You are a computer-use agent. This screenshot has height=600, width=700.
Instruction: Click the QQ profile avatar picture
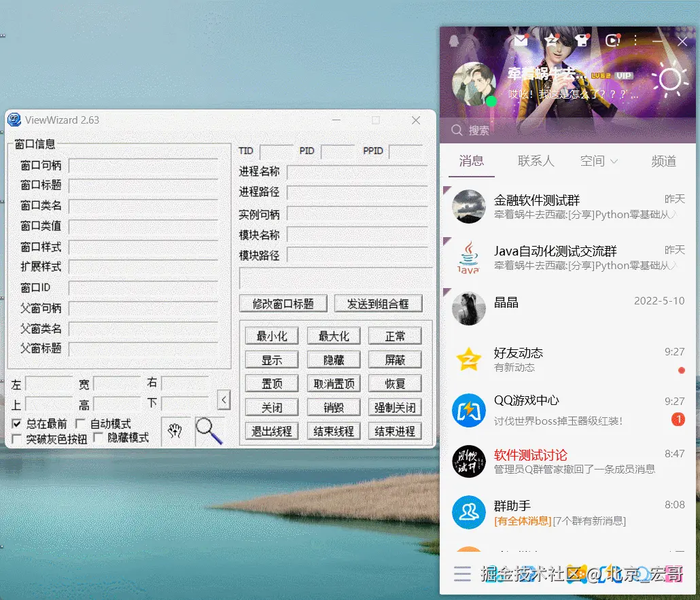point(474,84)
